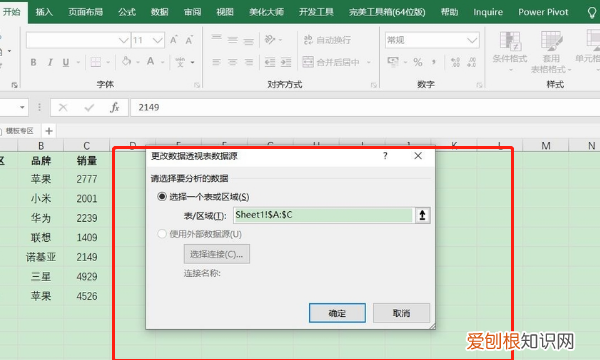Click 确定 button in dialog
The width and height of the screenshot is (600, 360).
click(x=337, y=313)
